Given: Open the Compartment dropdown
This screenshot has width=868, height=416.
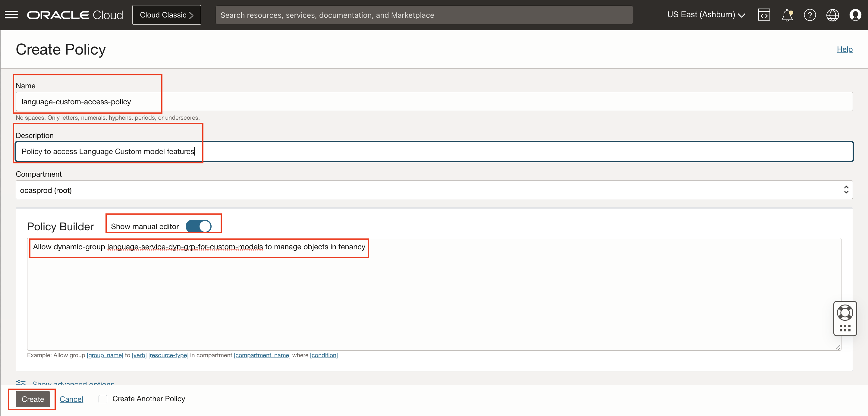Looking at the screenshot, I should pos(434,190).
